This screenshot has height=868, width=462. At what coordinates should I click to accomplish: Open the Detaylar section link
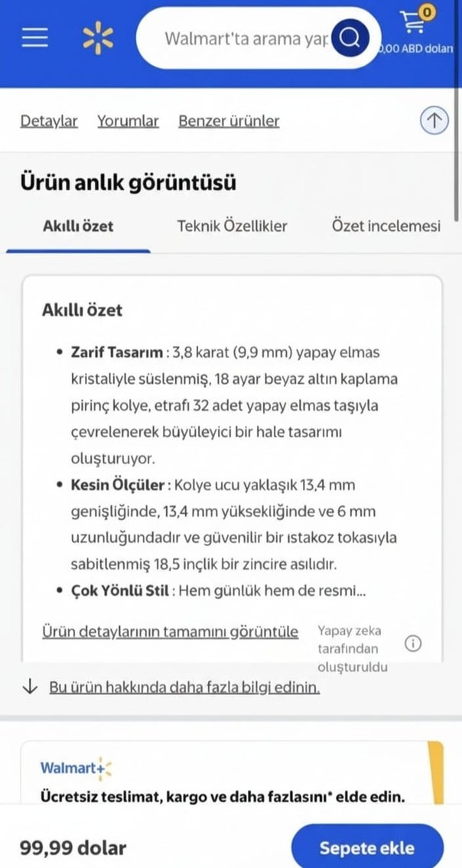pos(48,121)
